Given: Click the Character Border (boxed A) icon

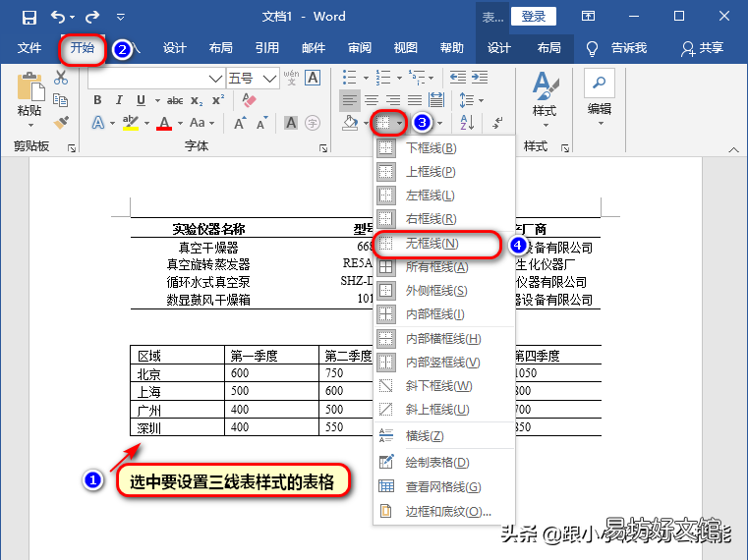Looking at the screenshot, I should (313, 78).
